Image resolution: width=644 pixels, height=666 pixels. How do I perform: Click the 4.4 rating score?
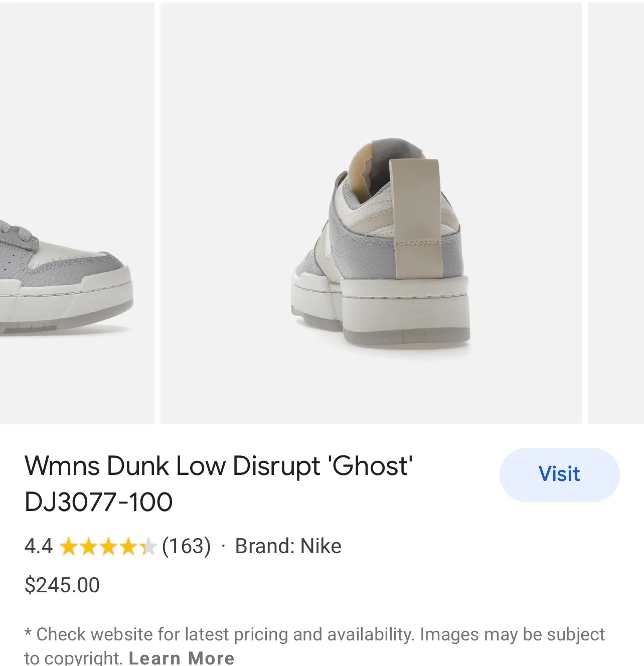tap(37, 546)
